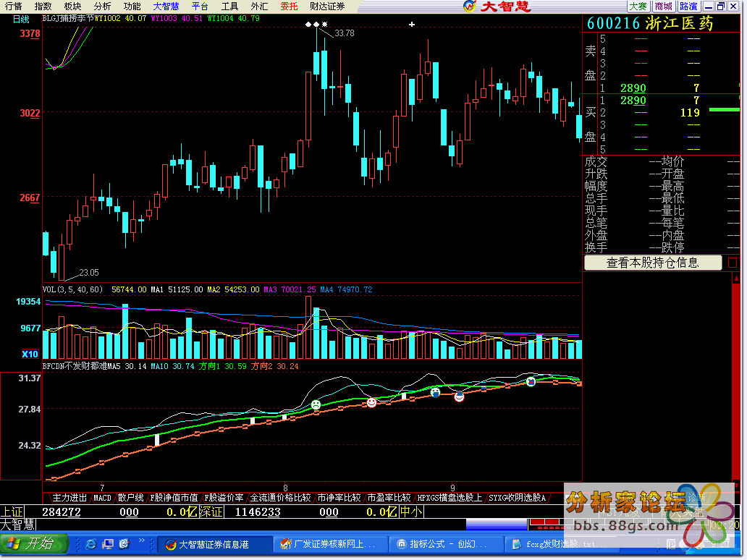Switch to F股净值市值 indicator tab
747x560 pixels.
(x=174, y=498)
